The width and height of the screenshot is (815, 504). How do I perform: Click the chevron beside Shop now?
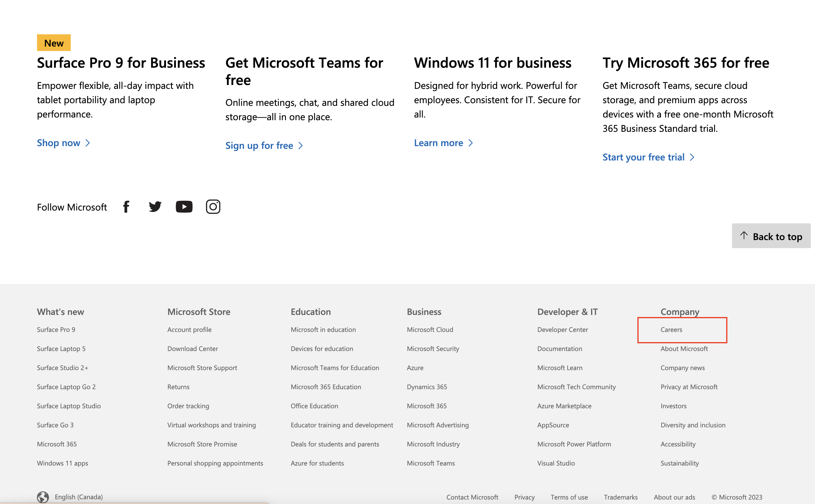[88, 143]
